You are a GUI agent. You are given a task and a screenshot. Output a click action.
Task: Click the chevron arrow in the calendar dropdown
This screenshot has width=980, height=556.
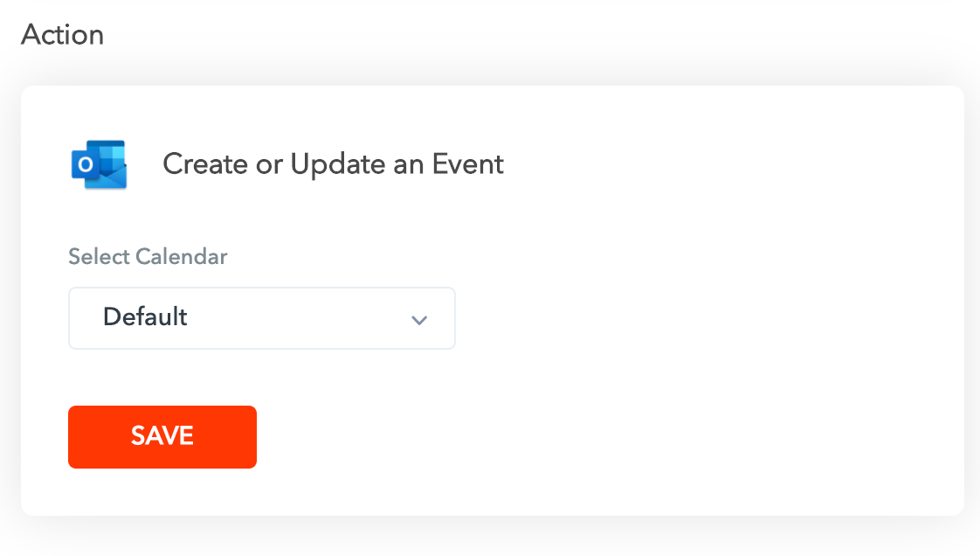pos(419,319)
